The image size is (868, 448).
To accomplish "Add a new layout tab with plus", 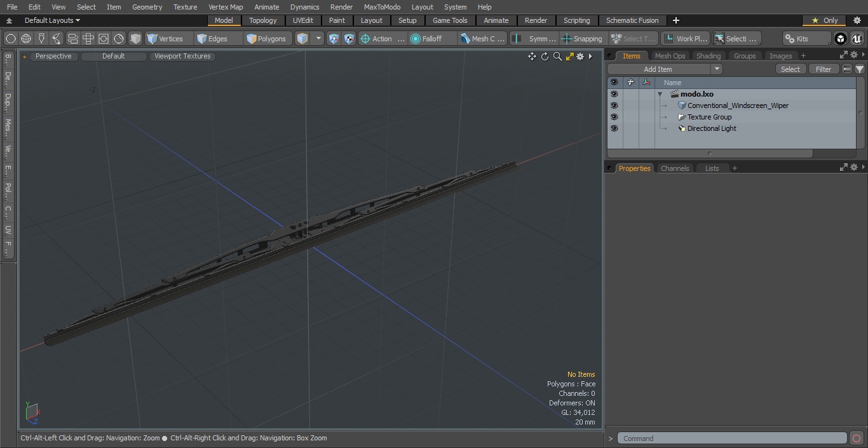I will [675, 20].
